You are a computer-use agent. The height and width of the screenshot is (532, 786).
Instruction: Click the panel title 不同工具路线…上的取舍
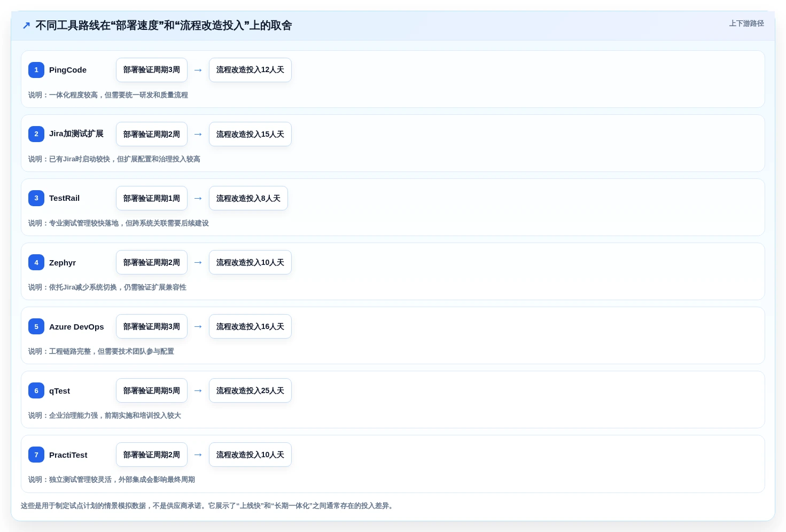tap(164, 26)
